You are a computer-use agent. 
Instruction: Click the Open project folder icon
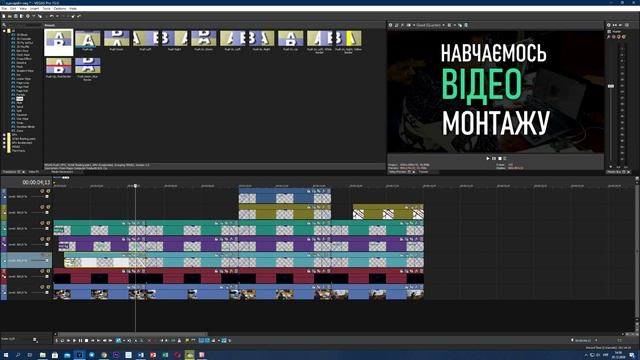10,16
